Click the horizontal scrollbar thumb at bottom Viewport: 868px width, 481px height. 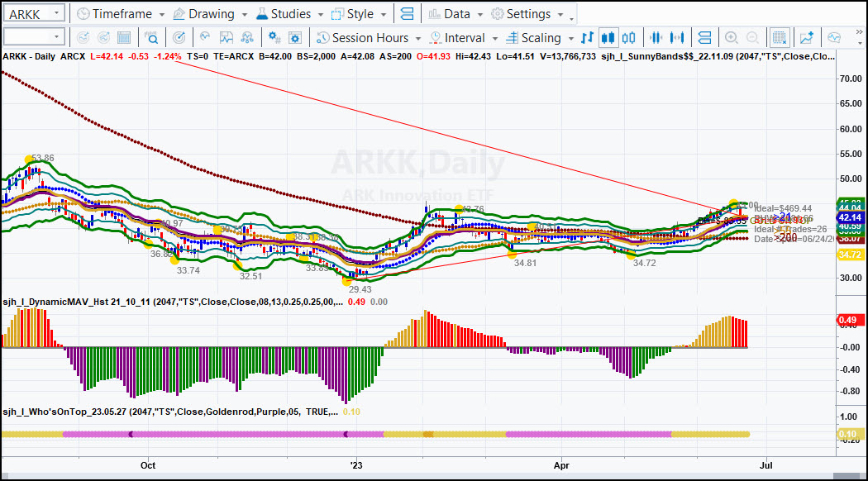click(x=847, y=476)
